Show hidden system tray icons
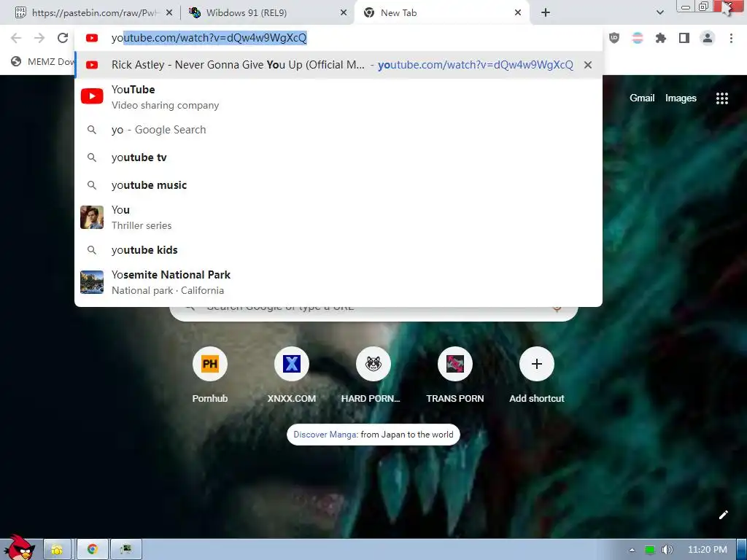 click(x=632, y=550)
